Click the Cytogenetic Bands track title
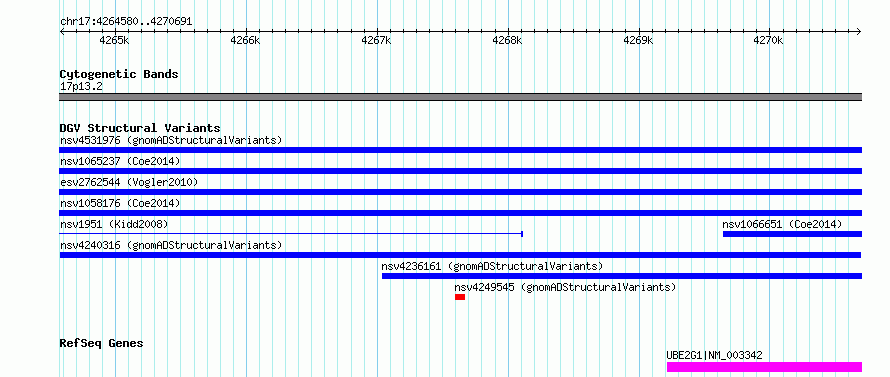The width and height of the screenshot is (890, 377). coord(119,74)
